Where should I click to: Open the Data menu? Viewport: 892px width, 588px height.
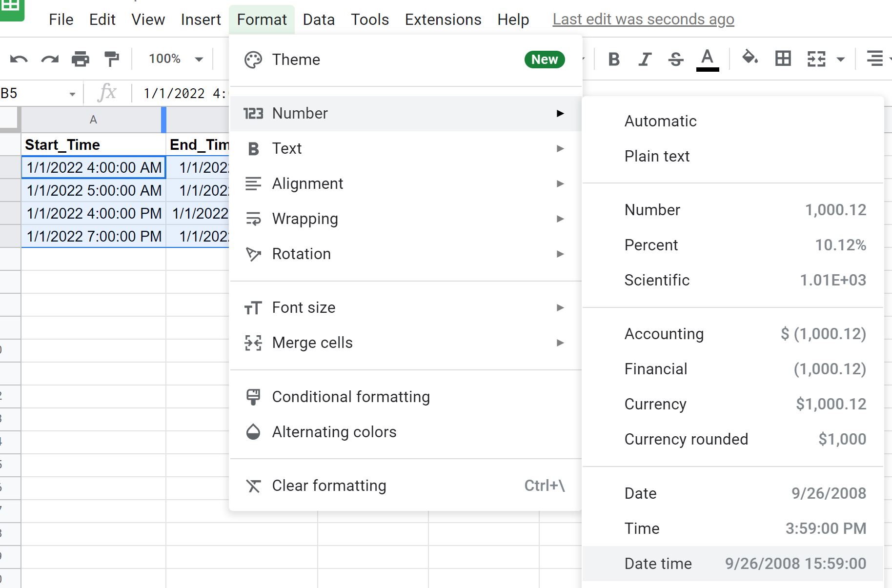319,20
